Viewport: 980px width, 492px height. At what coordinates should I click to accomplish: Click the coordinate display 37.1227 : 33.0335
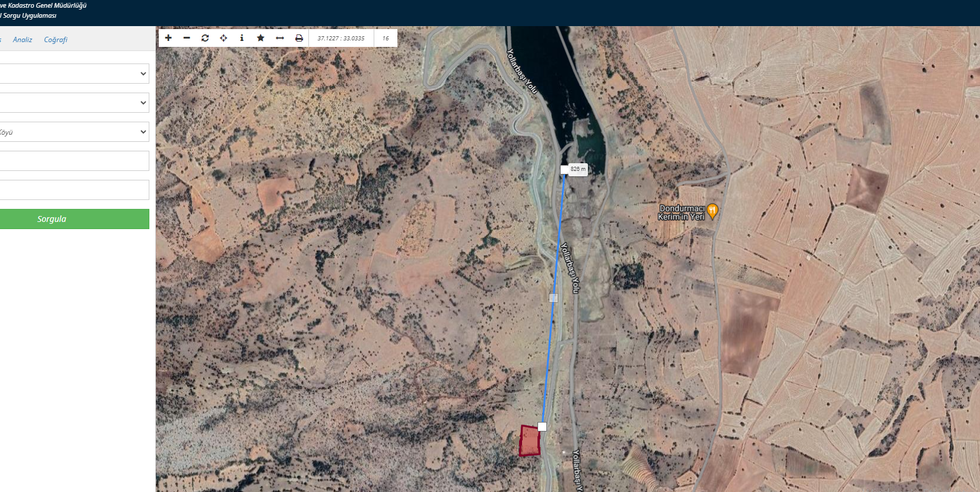pyautogui.click(x=341, y=38)
